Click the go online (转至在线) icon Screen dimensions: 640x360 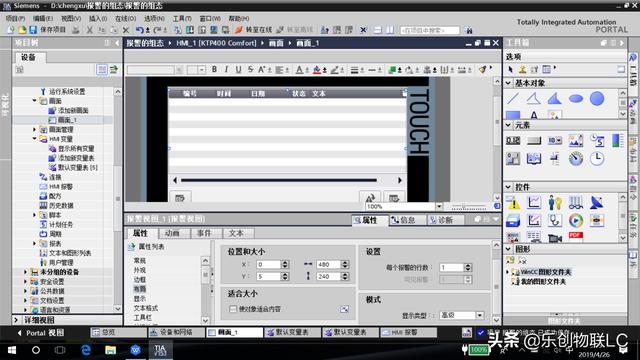(x=239, y=30)
